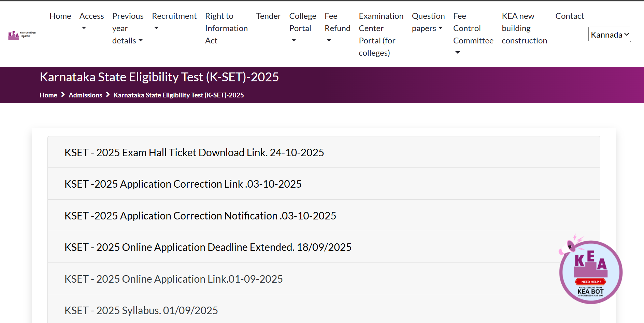Open the Previous year details menu
The height and width of the screenshot is (323, 644).
click(x=128, y=28)
